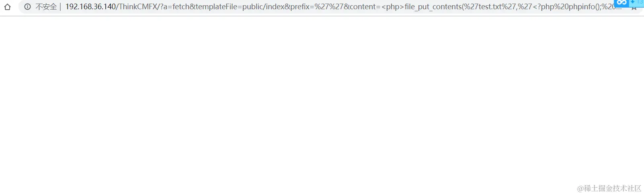644x195 pixels.
Task: Click the download arrow in the floating widget
Action: [632, 2]
